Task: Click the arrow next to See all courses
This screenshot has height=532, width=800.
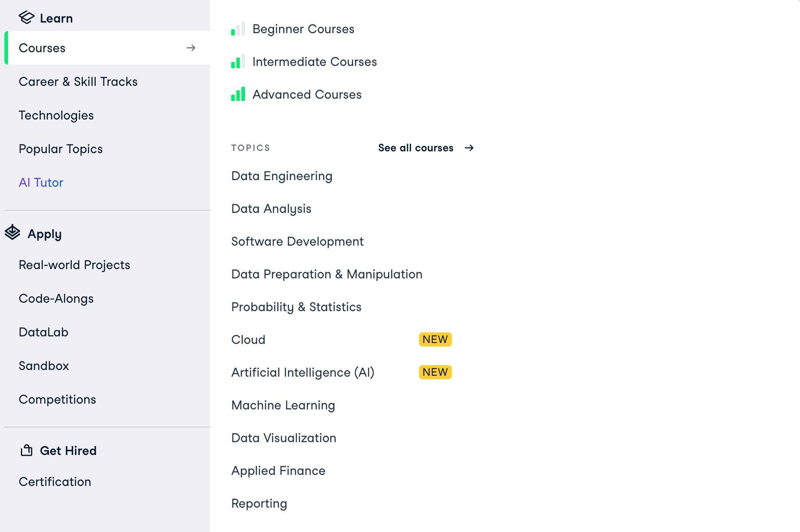Action: [469, 148]
